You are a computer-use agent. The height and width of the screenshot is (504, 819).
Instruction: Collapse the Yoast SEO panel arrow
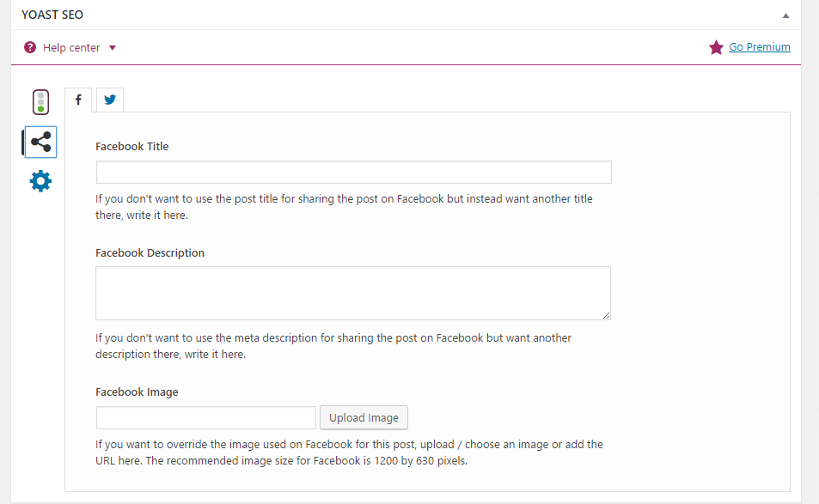click(x=785, y=15)
